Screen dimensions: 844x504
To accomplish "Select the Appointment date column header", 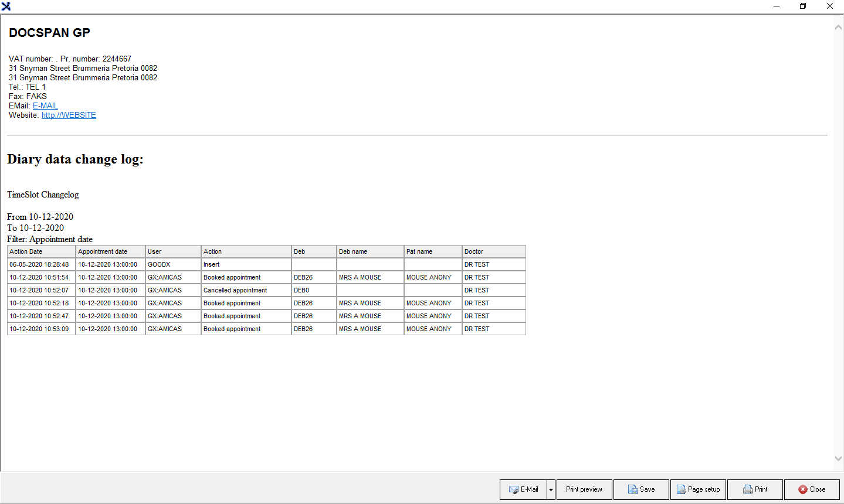I will tap(103, 251).
